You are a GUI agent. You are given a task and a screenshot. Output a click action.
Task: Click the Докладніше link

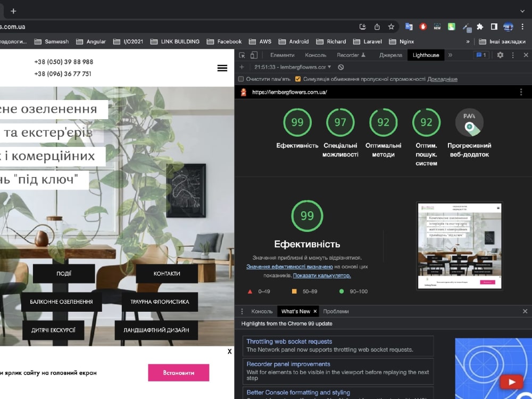pyautogui.click(x=442, y=79)
